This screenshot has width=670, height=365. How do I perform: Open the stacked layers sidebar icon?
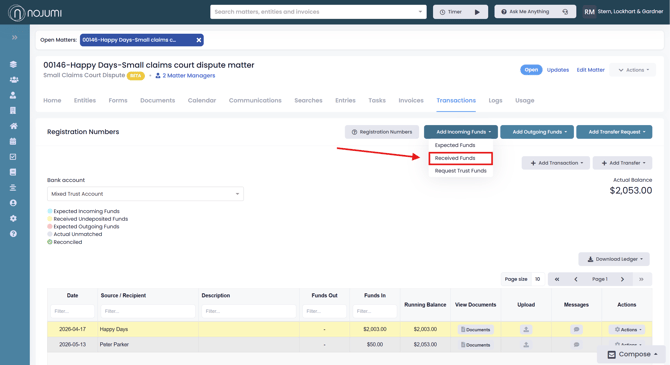(x=13, y=64)
